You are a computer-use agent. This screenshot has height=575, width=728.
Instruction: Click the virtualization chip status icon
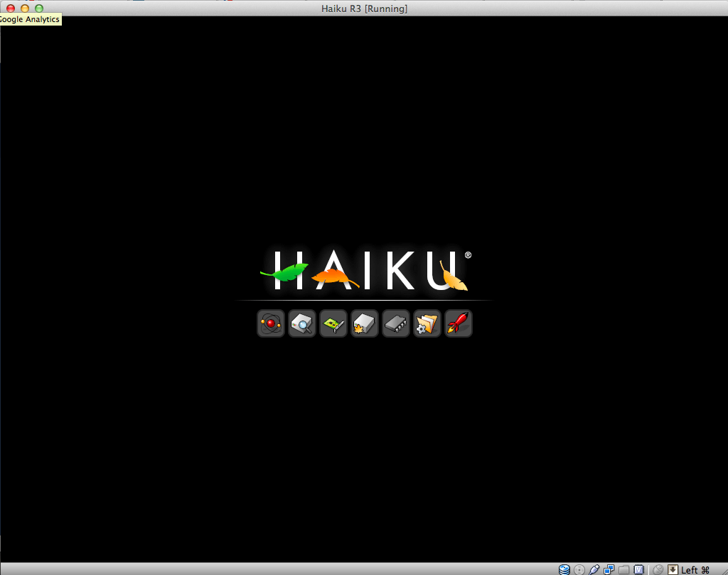(639, 569)
